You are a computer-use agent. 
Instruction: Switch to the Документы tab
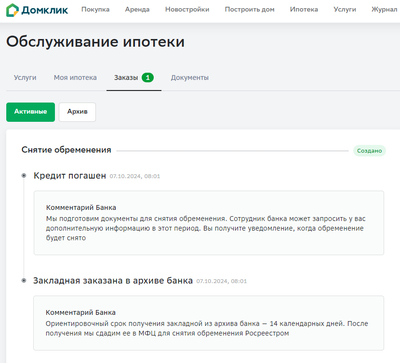point(190,78)
